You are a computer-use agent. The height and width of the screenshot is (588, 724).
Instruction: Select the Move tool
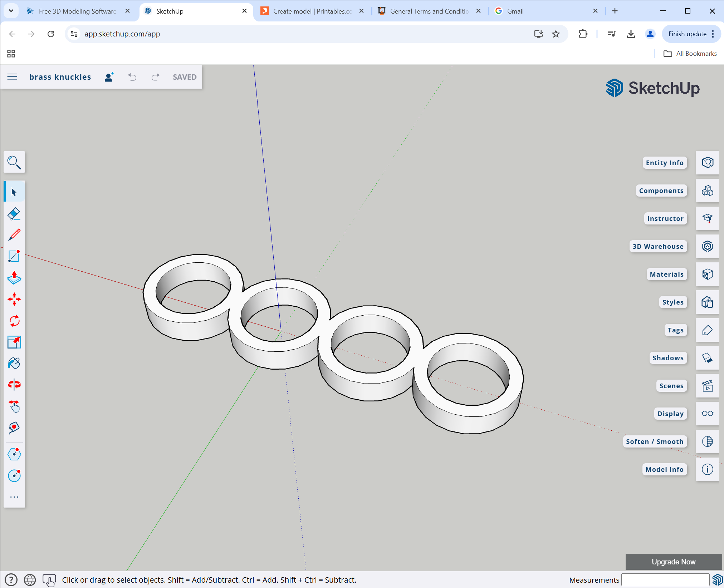point(14,299)
